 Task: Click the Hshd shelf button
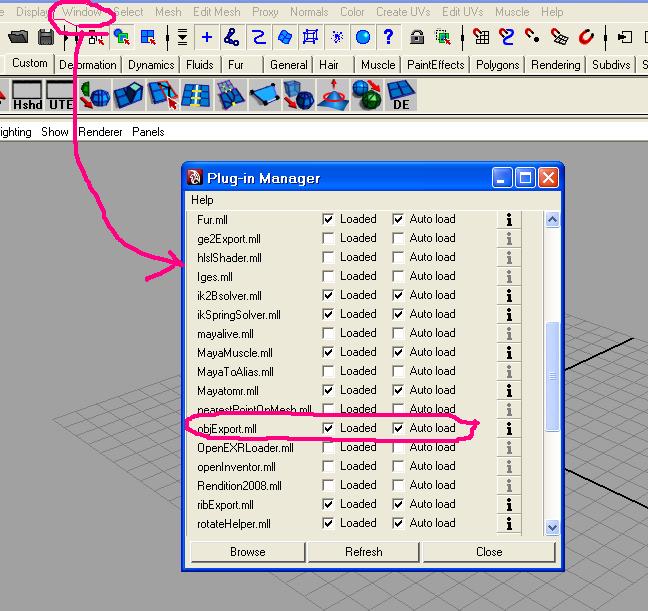[27, 96]
